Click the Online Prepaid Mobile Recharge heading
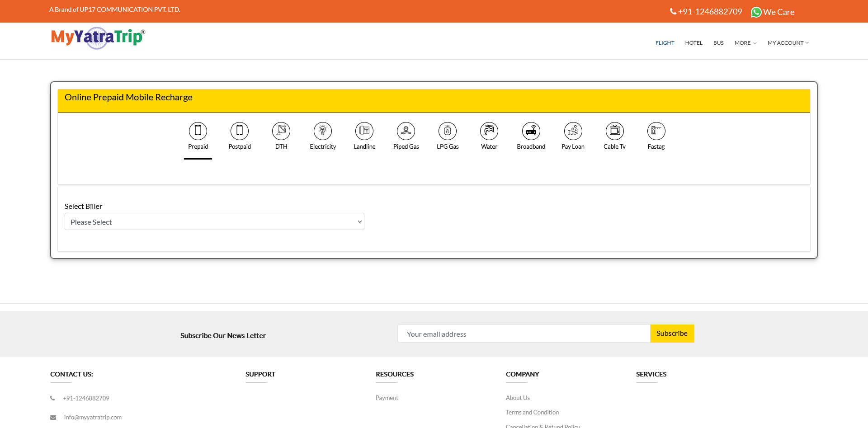 pos(128,97)
